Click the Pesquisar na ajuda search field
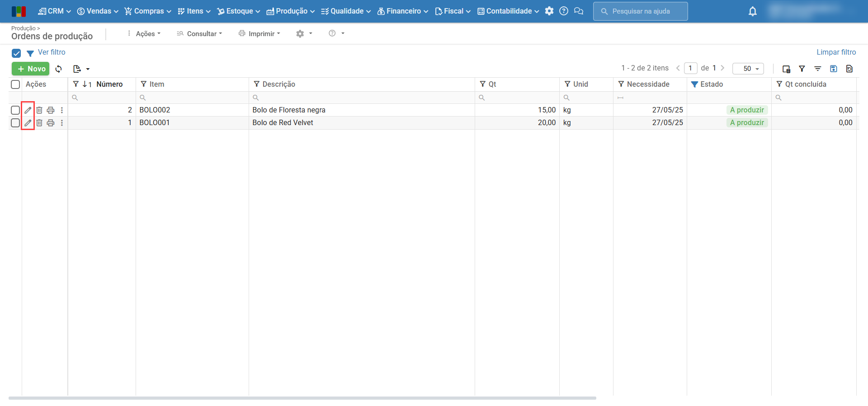This screenshot has width=868, height=406. [x=641, y=11]
